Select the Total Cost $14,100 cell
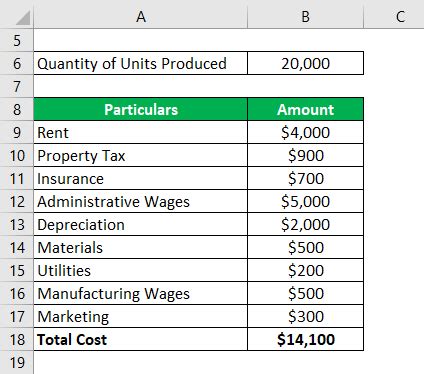 [305, 339]
